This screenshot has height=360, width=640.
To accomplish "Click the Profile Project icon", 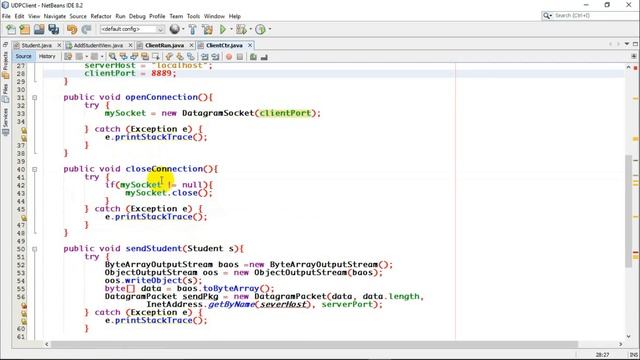I will click(x=260, y=29).
